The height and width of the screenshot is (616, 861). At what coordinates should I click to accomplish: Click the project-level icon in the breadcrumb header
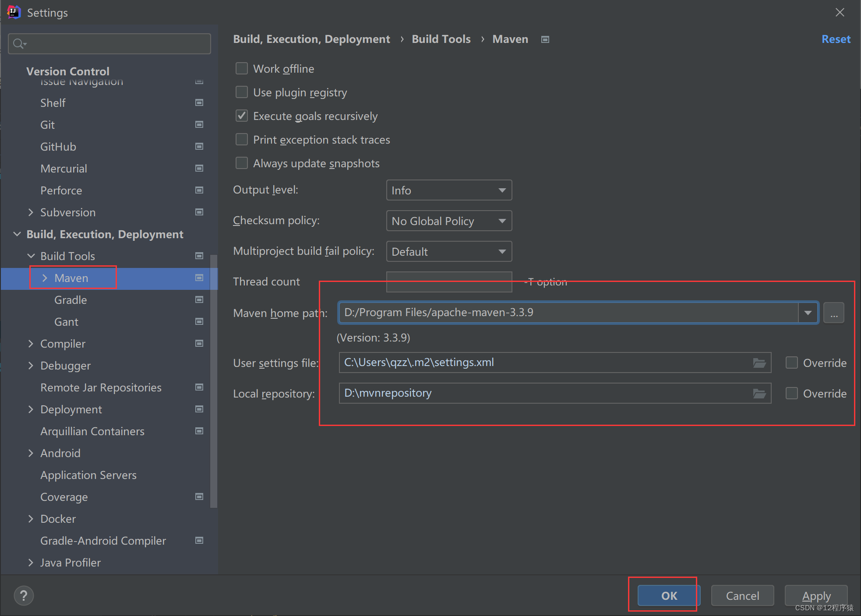545,39
